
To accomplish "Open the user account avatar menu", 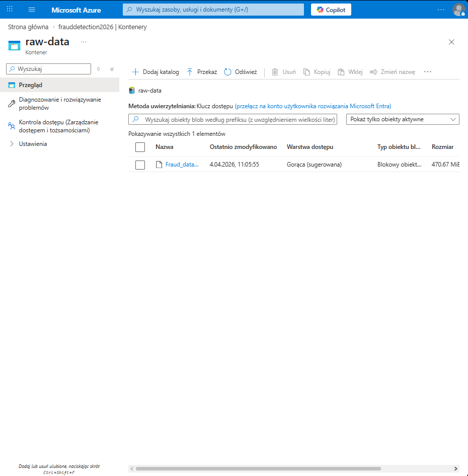I will 458,10.
